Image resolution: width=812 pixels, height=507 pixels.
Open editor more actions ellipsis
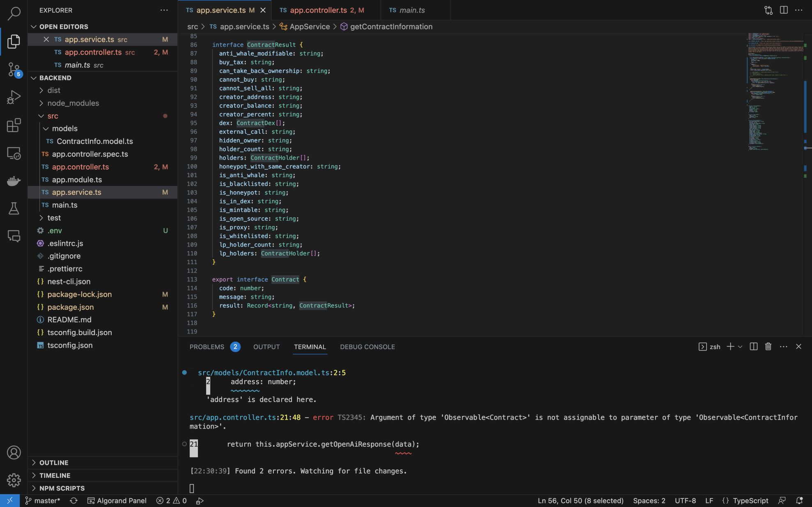click(x=798, y=10)
